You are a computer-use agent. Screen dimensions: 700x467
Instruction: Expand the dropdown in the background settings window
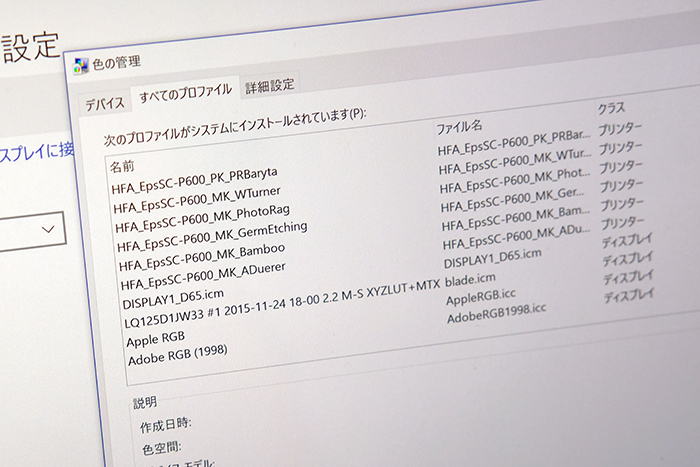point(47,229)
